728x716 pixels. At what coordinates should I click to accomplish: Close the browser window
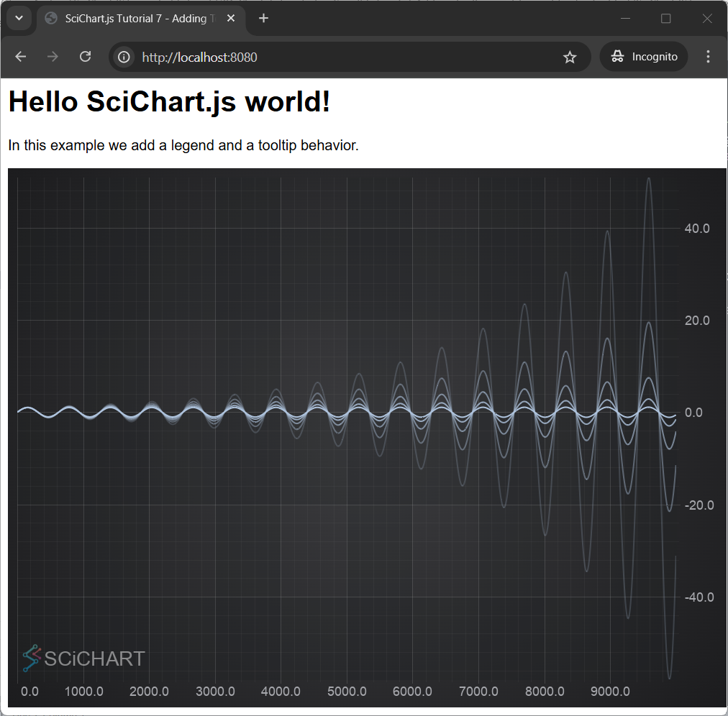pos(706,19)
